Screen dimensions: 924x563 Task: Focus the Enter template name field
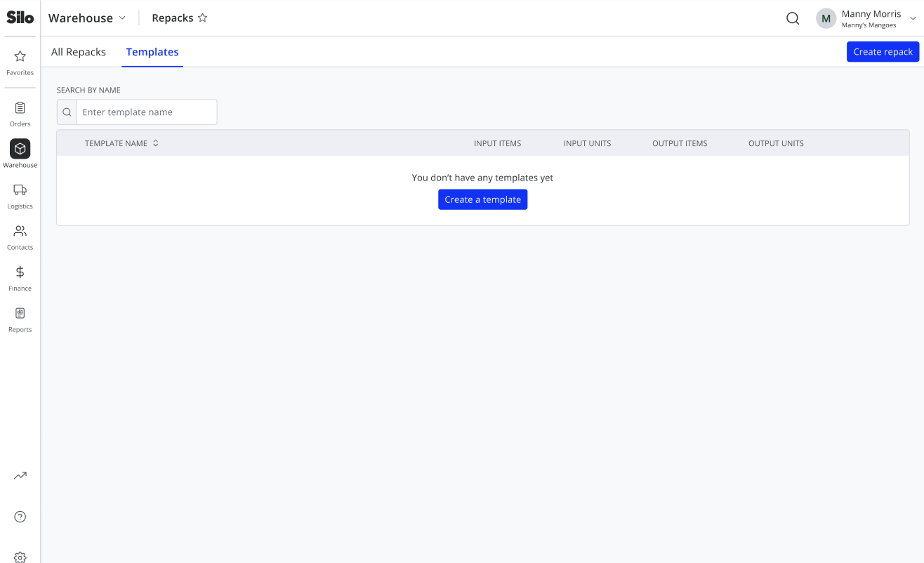(146, 112)
